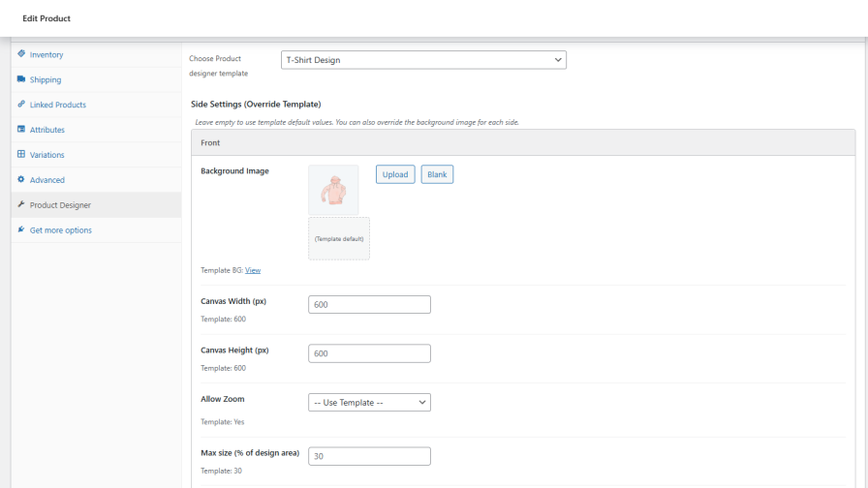Click the Advanced gear icon
868x488 pixels.
tap(21, 180)
